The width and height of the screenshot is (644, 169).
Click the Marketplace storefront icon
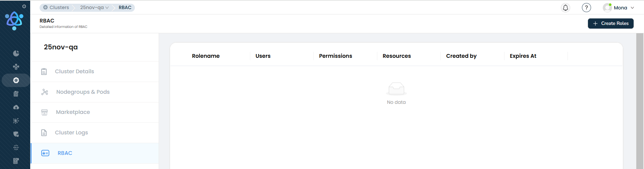[44, 112]
